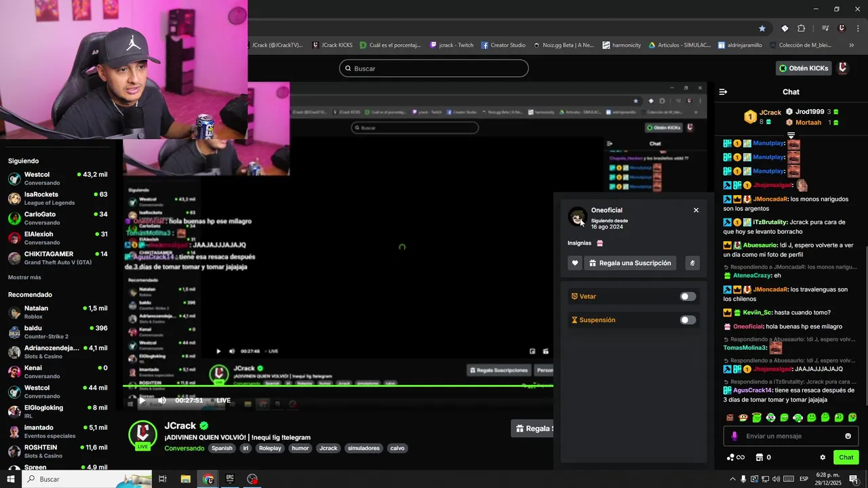Viewport: 868px width, 488px height.
Task: Click JMoncadaR username on narigudos message
Action: (x=770, y=199)
